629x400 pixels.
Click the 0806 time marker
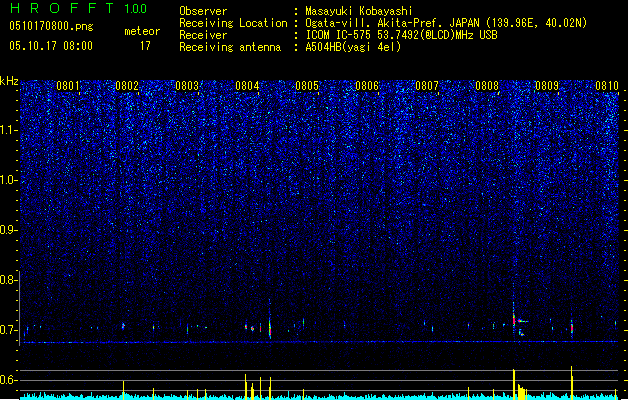pos(367,86)
